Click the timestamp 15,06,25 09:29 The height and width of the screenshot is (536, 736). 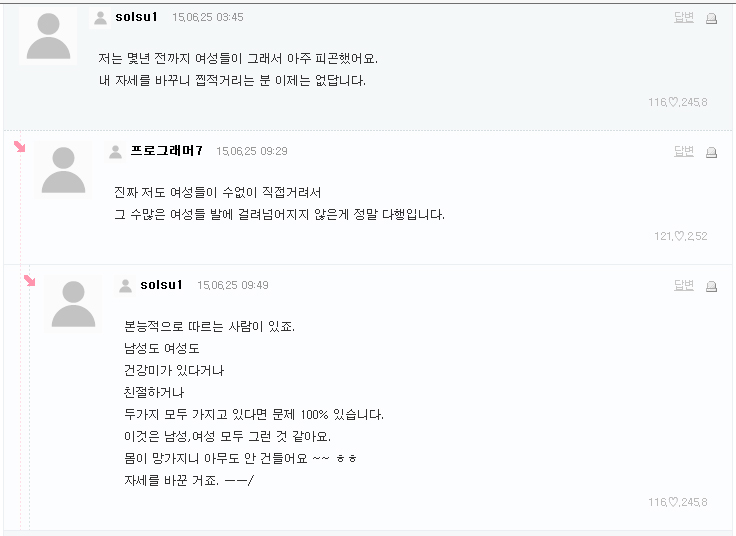click(x=252, y=152)
